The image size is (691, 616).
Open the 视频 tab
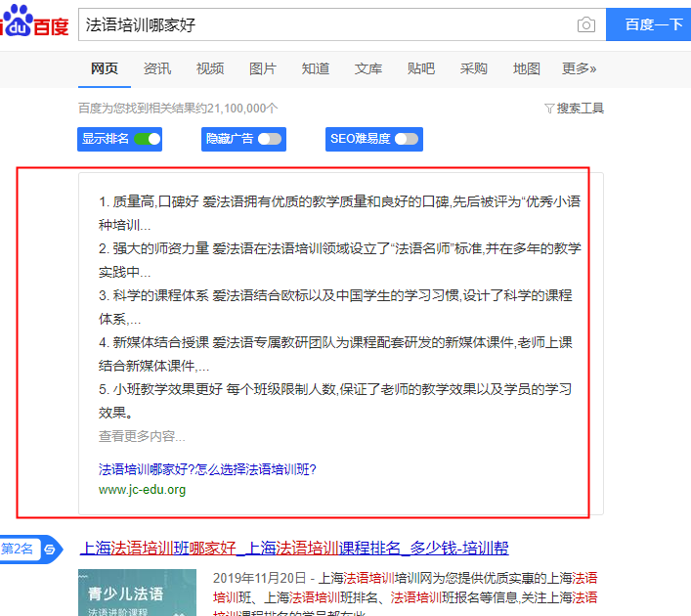[210, 68]
